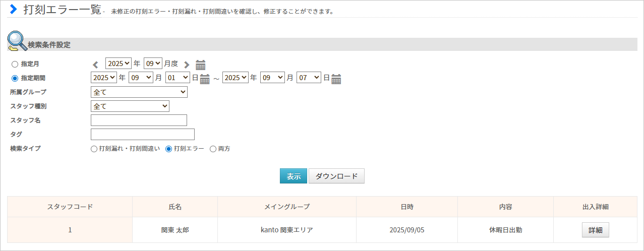644x251 pixels.
Task: Click the ダウンロード button
Action: pyautogui.click(x=336, y=176)
